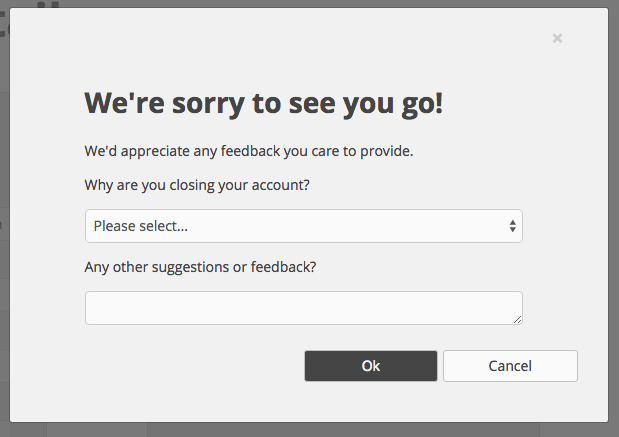The height and width of the screenshot is (437, 619).
Task: Confirm closing the account with Ok
Action: 371,366
